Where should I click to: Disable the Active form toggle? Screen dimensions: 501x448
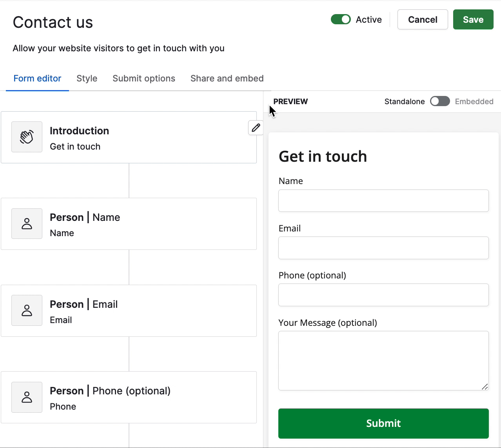(x=341, y=19)
